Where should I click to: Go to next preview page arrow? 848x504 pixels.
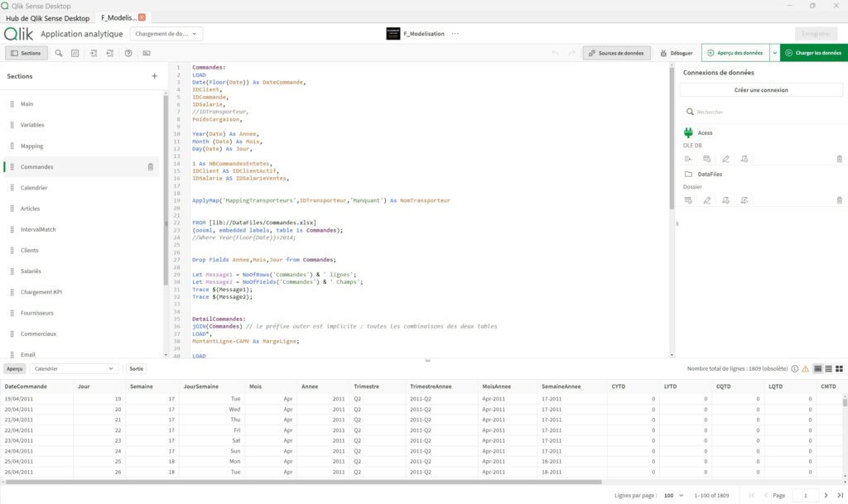826,496
